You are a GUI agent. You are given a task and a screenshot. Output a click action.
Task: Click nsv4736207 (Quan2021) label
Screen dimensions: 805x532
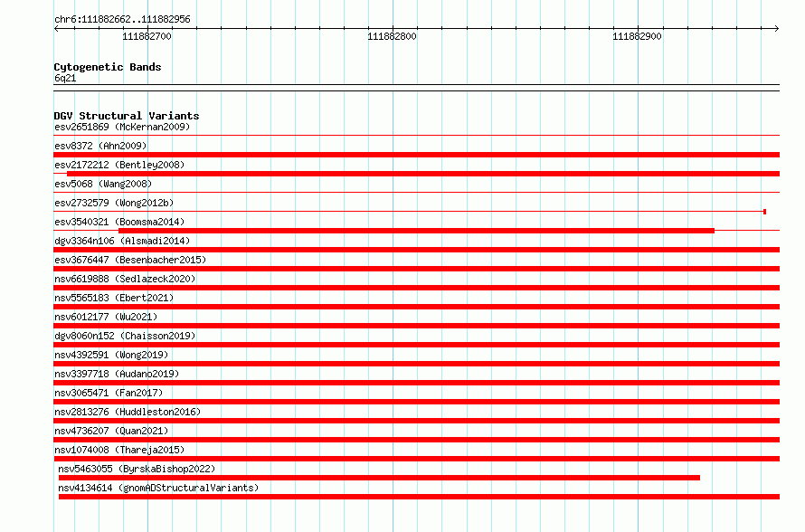click(x=111, y=431)
